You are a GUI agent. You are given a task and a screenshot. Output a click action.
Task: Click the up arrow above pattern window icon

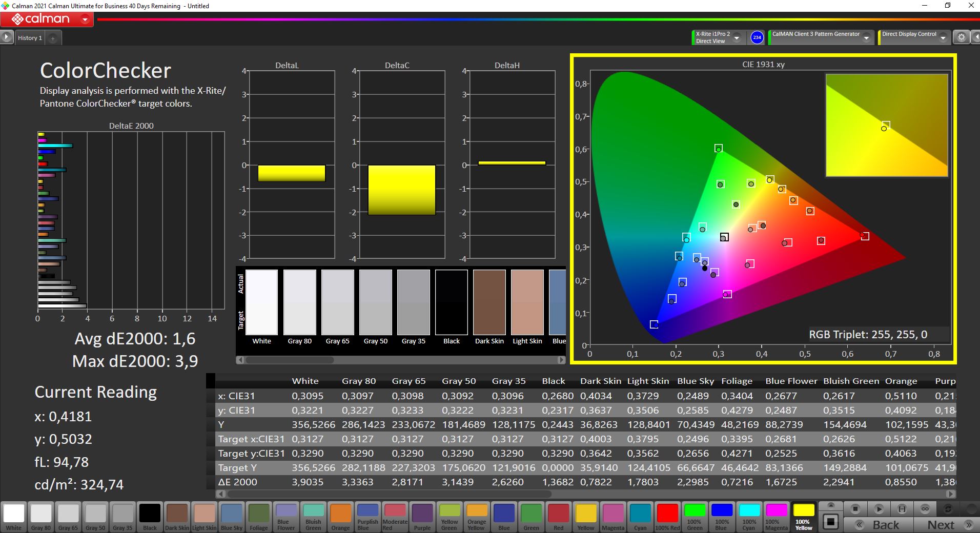[x=831, y=506]
